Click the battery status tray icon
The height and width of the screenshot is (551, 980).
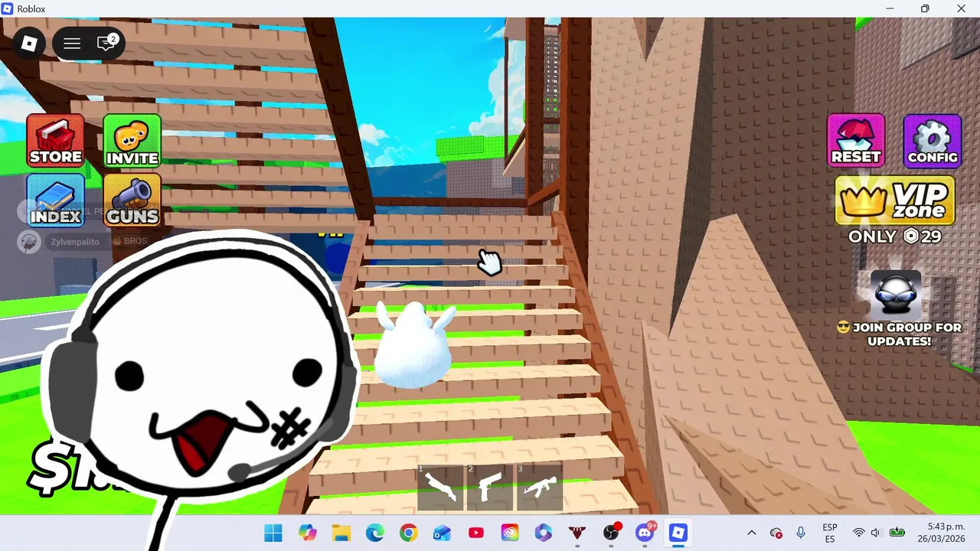coord(897,533)
